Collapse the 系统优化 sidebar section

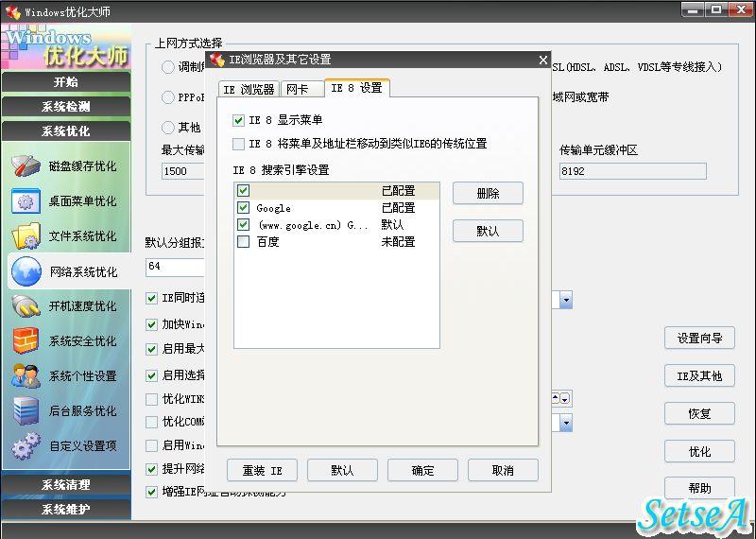pyautogui.click(x=66, y=131)
